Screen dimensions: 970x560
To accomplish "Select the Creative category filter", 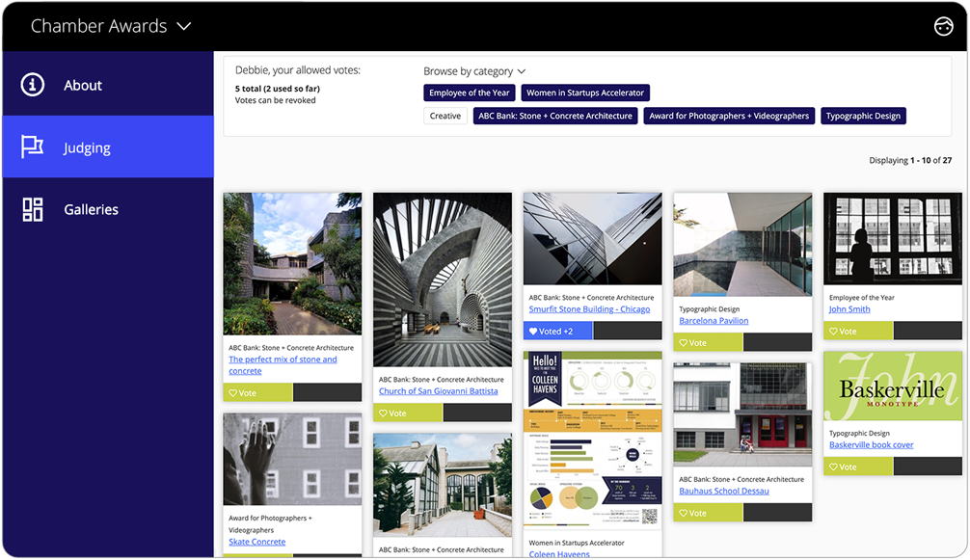I will [445, 116].
